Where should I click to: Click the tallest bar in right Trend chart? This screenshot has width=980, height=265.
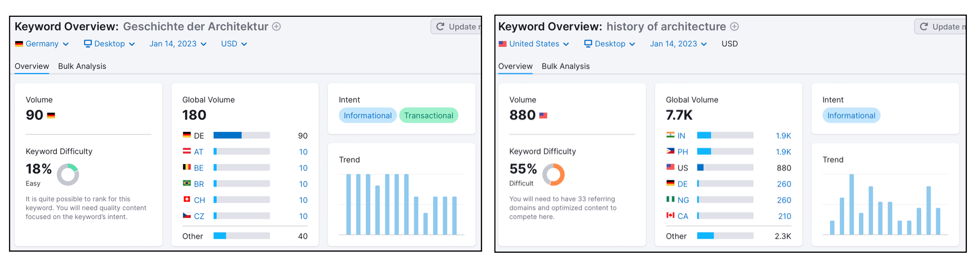point(852,204)
